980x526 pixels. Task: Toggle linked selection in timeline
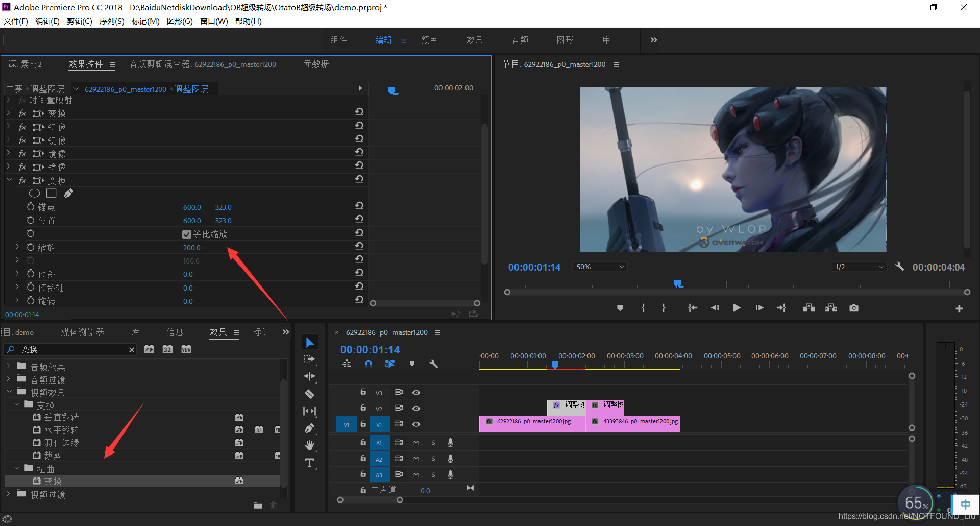point(390,364)
